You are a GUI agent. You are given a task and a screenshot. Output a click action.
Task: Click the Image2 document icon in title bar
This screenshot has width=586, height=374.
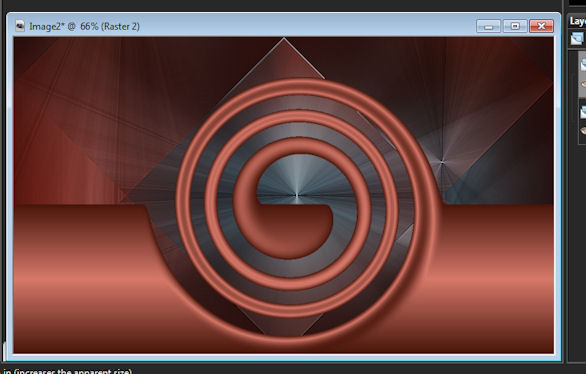(x=20, y=26)
